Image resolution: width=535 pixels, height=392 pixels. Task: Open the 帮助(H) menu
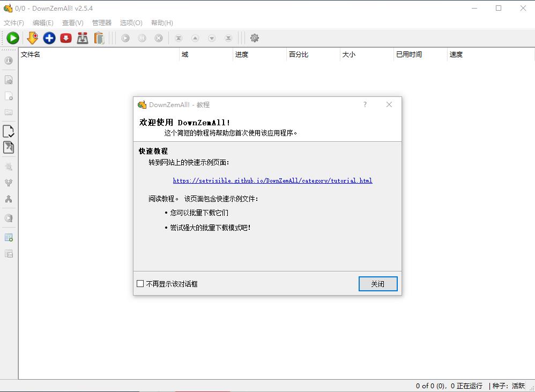coord(162,23)
